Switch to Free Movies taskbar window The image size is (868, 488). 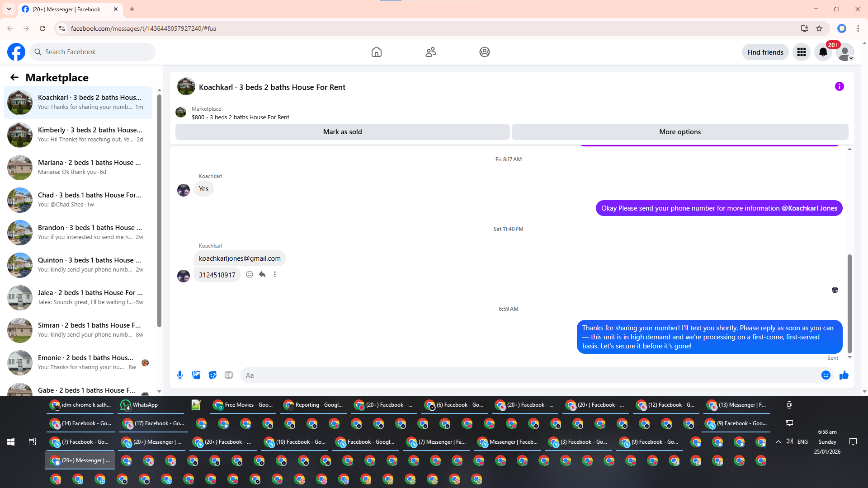[243, 405]
